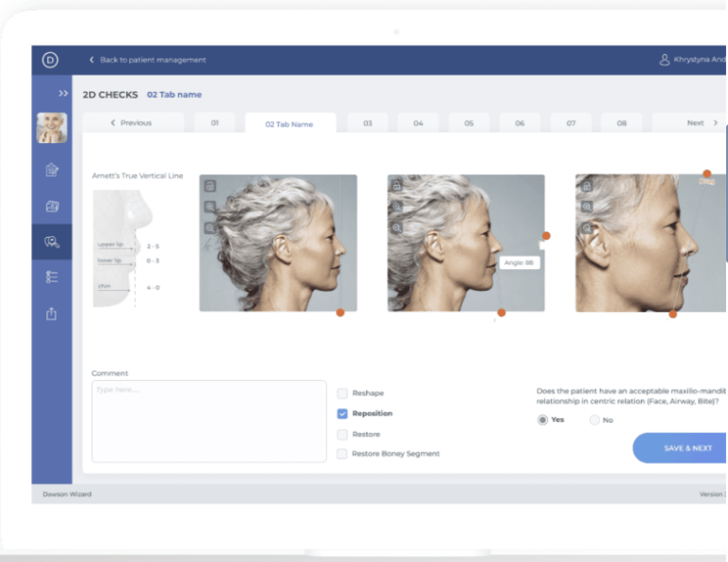Toggle lock on the first profile photo

click(210, 187)
